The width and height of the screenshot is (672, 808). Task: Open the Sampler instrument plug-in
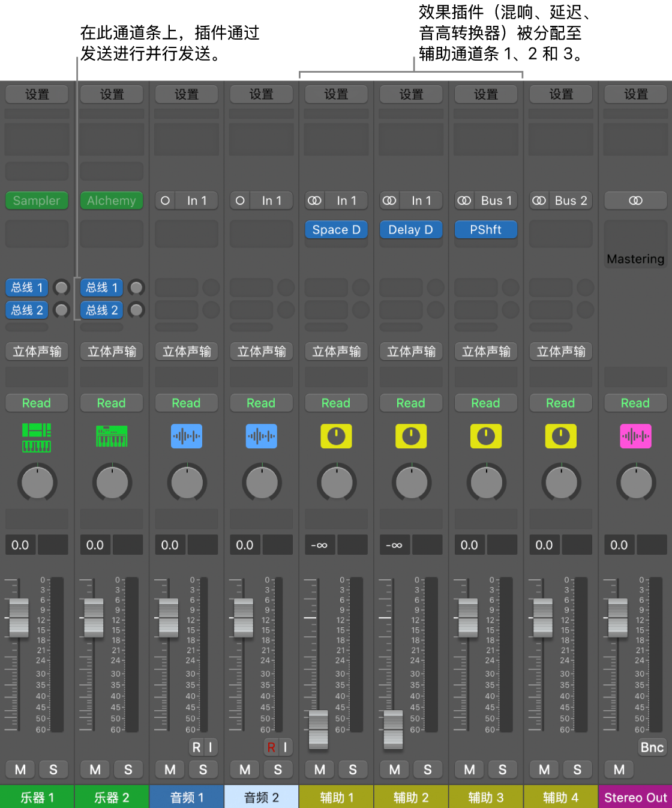point(37,200)
